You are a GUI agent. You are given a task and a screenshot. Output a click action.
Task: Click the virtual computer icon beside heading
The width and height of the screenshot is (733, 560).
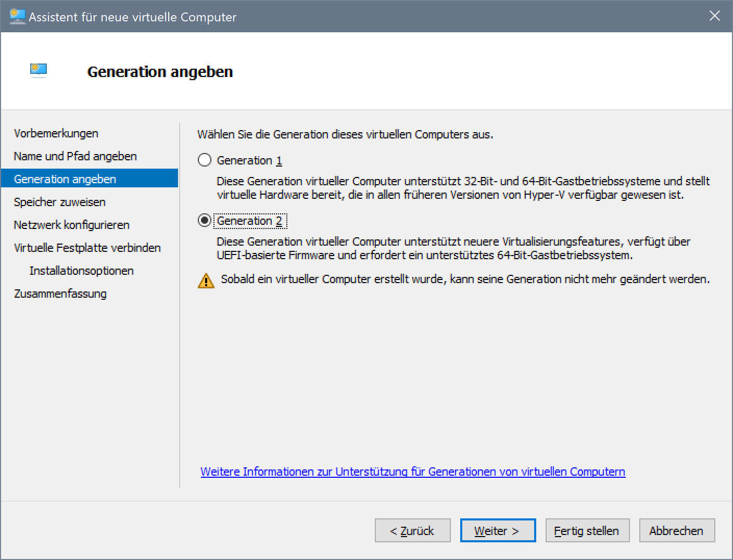[39, 70]
